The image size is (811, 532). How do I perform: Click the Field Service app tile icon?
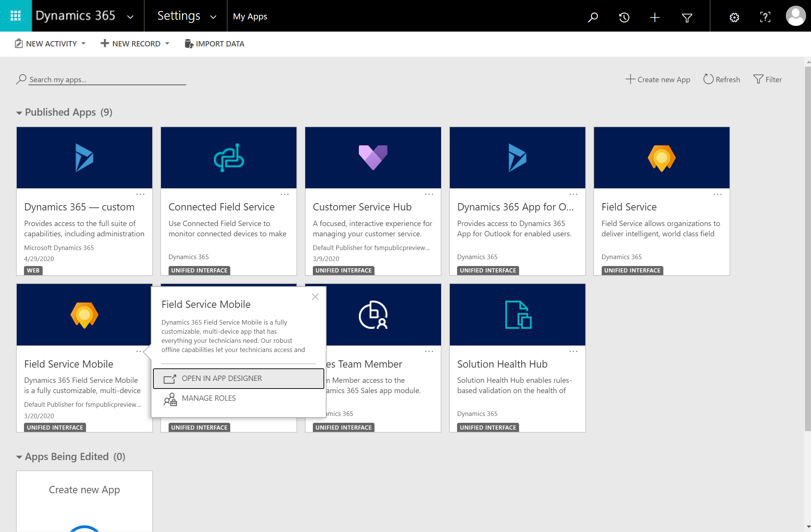(x=662, y=158)
